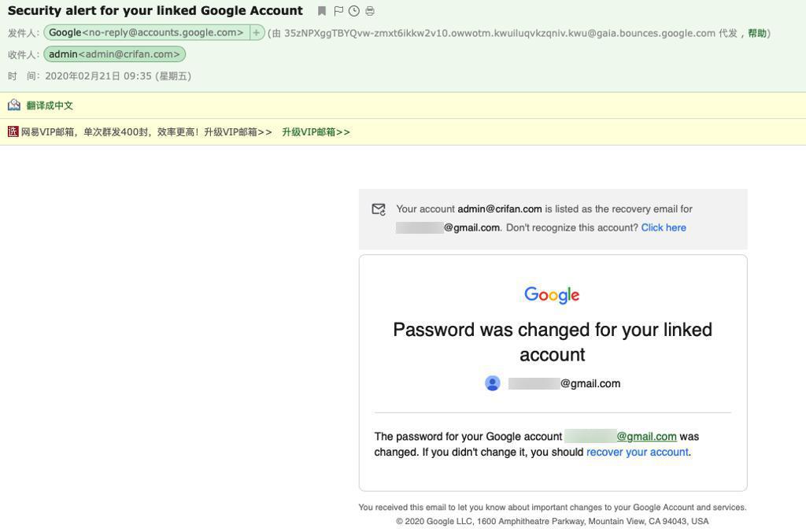Viewport: 806px width, 532px height.
Task: Click the "Click here" link
Action: [664, 227]
